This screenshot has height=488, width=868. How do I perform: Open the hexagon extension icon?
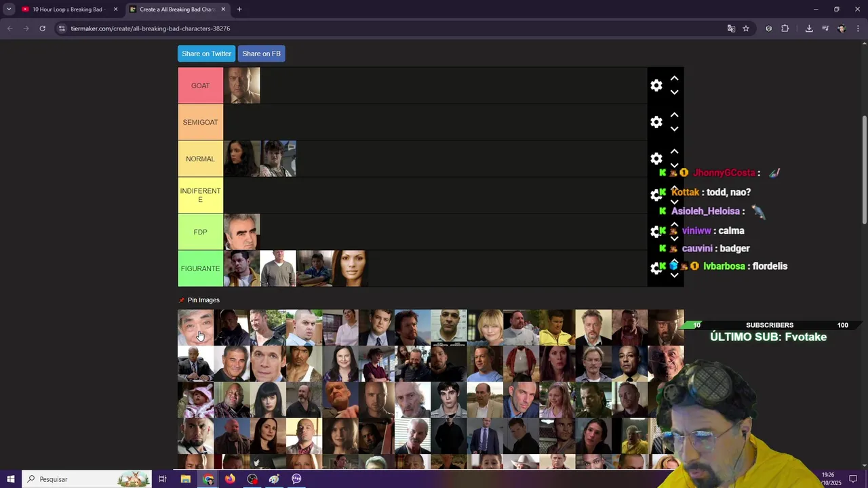[768, 28]
